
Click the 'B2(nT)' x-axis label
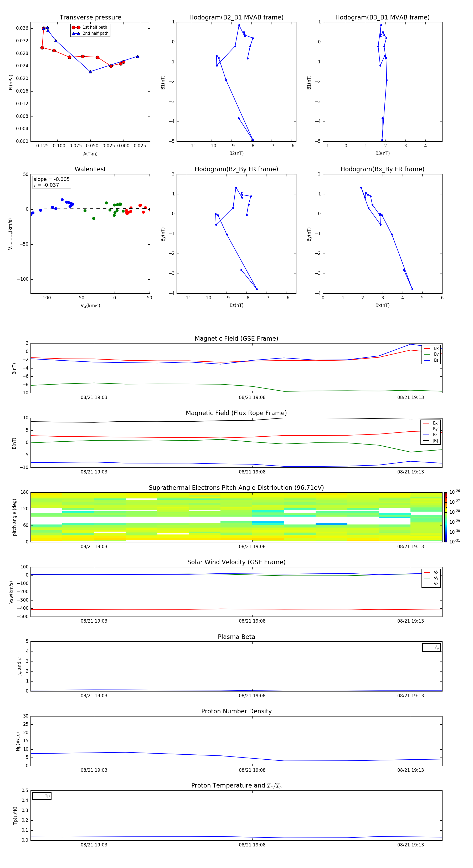coord(236,153)
